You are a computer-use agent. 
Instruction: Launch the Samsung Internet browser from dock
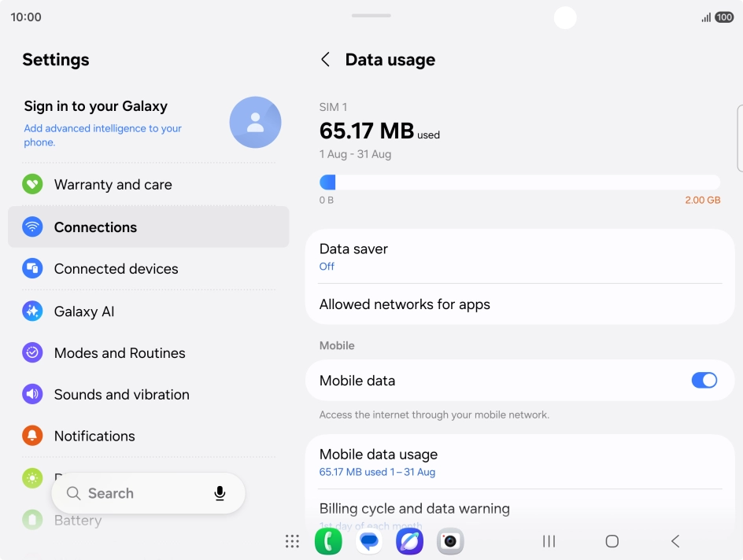tap(409, 541)
